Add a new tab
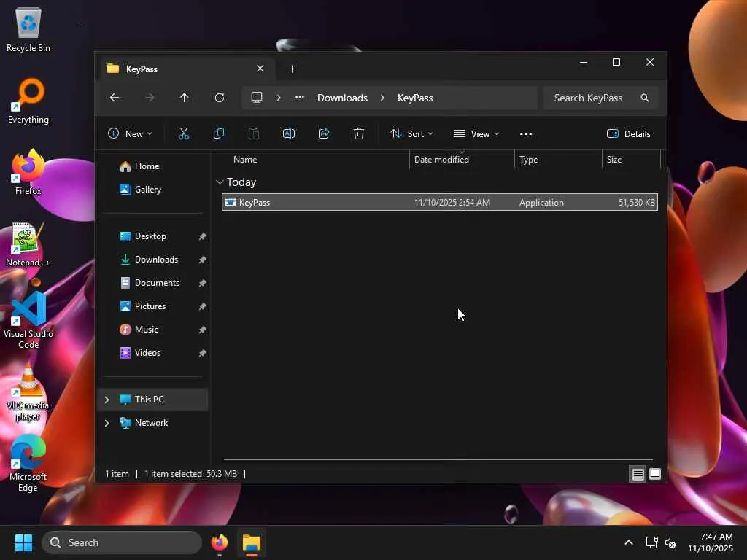The height and width of the screenshot is (560, 747). (292, 69)
